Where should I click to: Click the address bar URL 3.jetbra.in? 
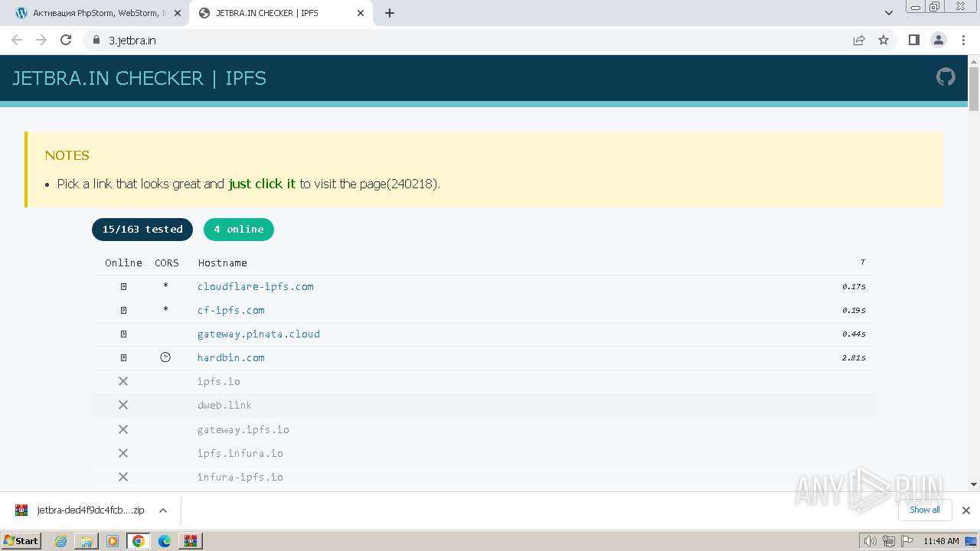coord(132,41)
